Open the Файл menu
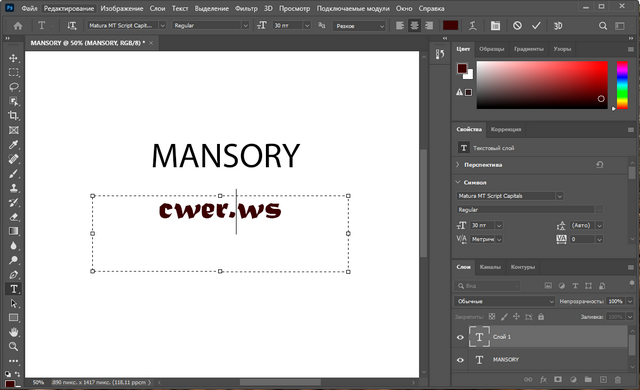 pyautogui.click(x=29, y=8)
